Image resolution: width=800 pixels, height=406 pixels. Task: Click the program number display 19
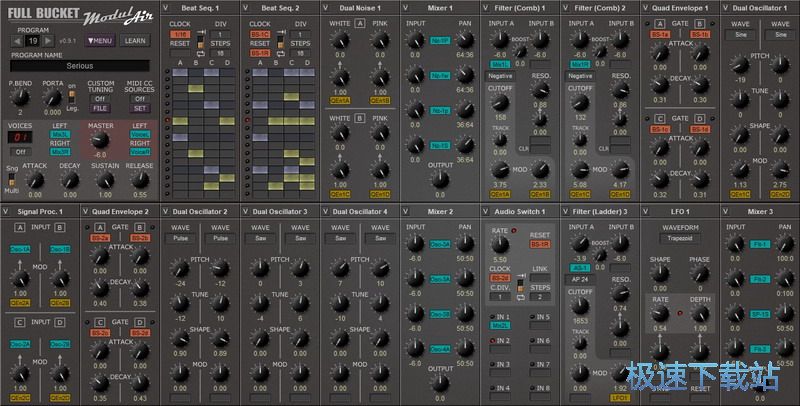33,41
